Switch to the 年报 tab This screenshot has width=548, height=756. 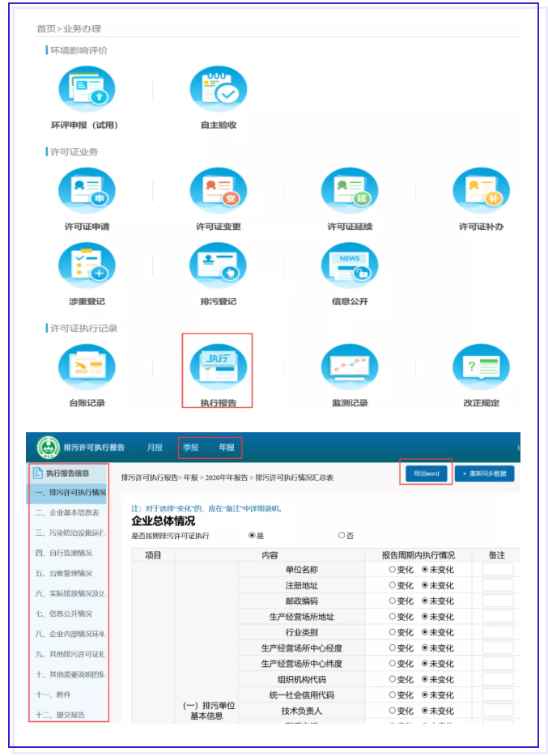point(227,448)
